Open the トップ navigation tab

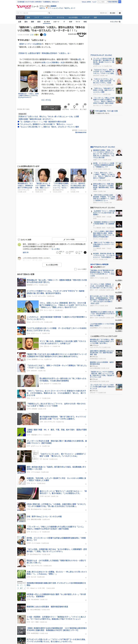click(20, 17)
